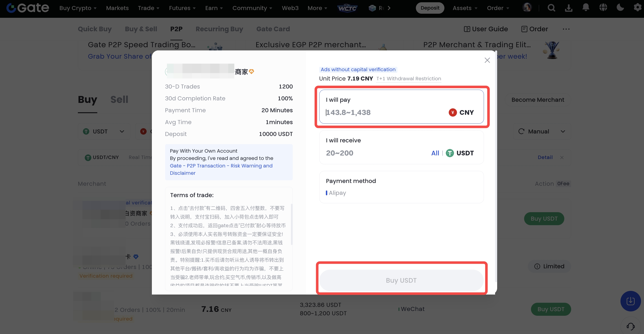Click the search magnifier icon

(x=551, y=8)
